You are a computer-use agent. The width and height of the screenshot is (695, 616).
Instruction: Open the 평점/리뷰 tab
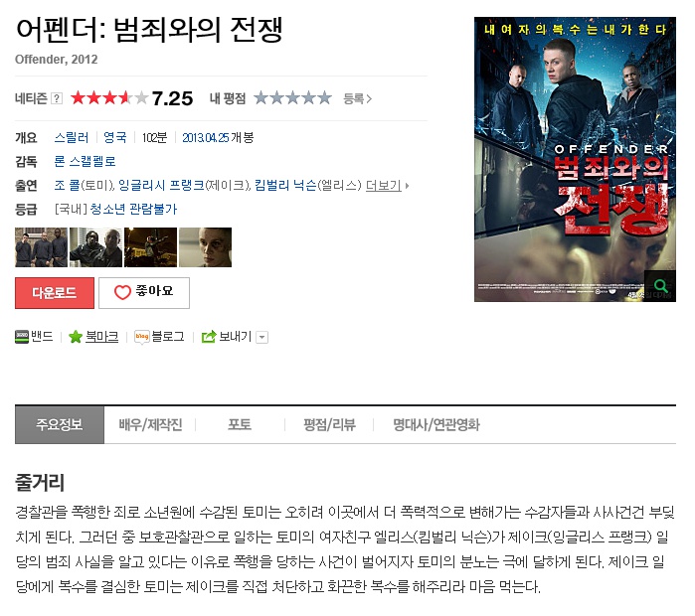329,424
